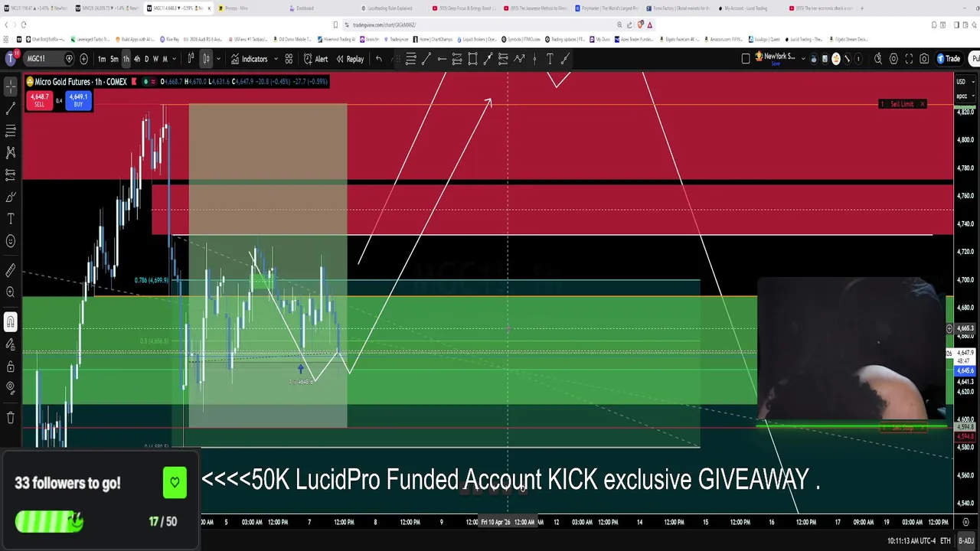Screen dimensions: 980x551
Task: Expand favorite indicators dropdown arrow
Action: tap(275, 59)
